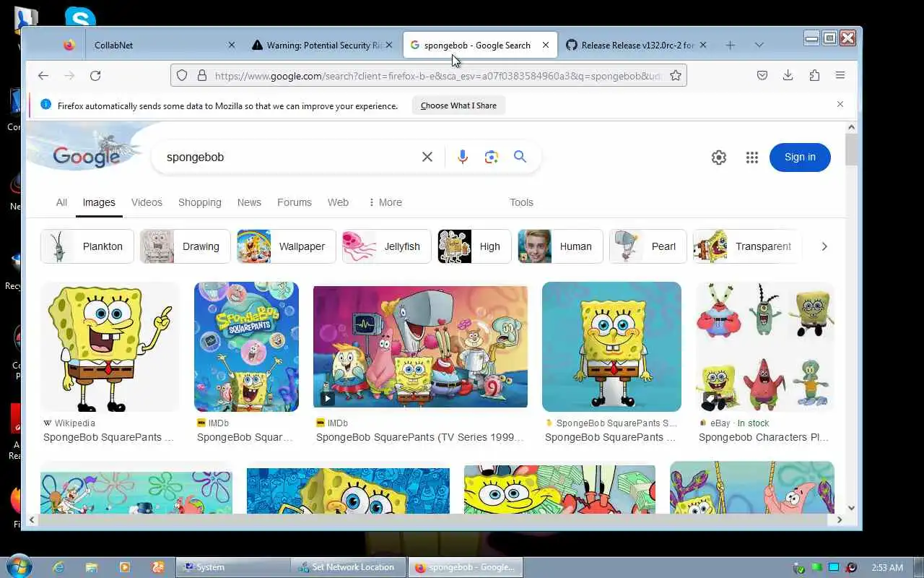
Task: Open the tracking protection shield icon
Action: [182, 75]
